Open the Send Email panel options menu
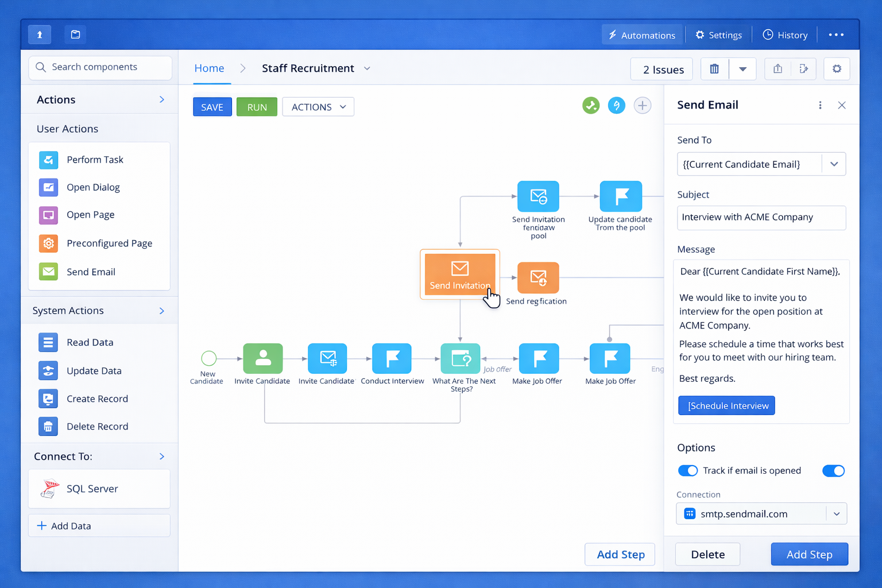The image size is (882, 588). (820, 105)
